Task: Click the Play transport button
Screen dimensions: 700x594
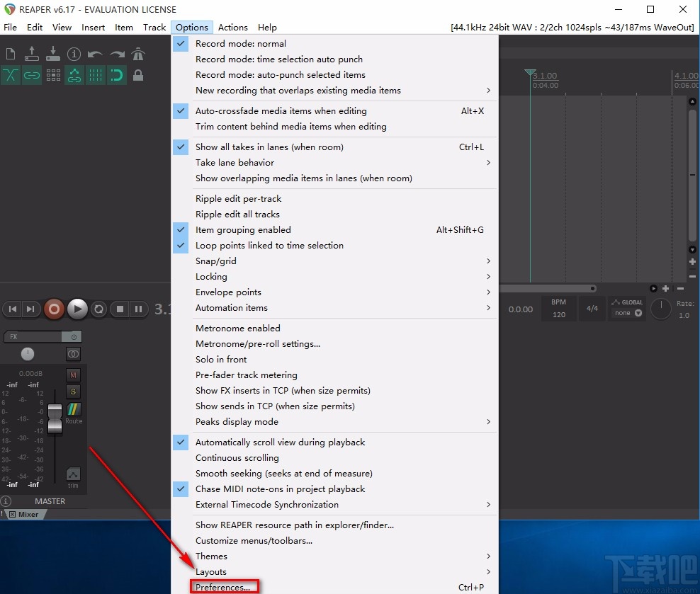Action: (77, 309)
